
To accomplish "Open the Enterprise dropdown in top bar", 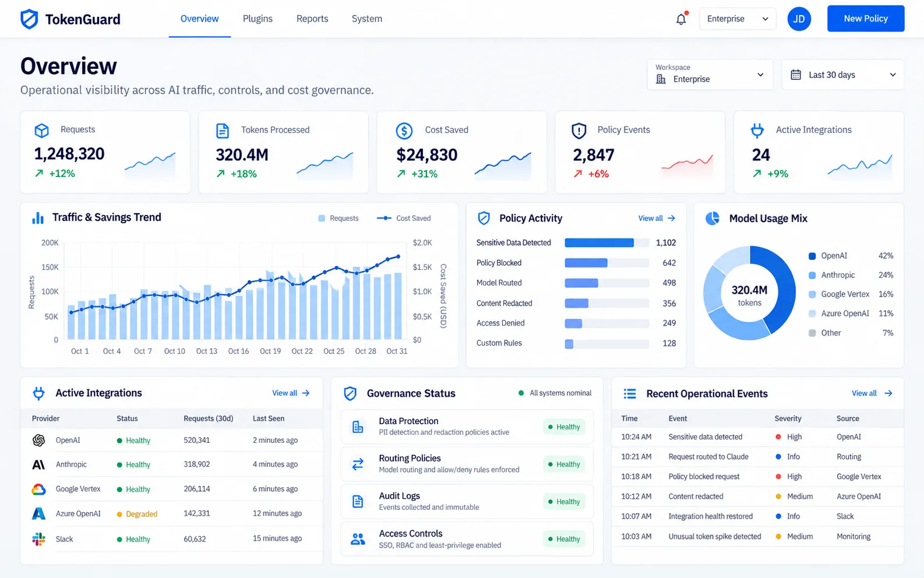I will (x=738, y=19).
